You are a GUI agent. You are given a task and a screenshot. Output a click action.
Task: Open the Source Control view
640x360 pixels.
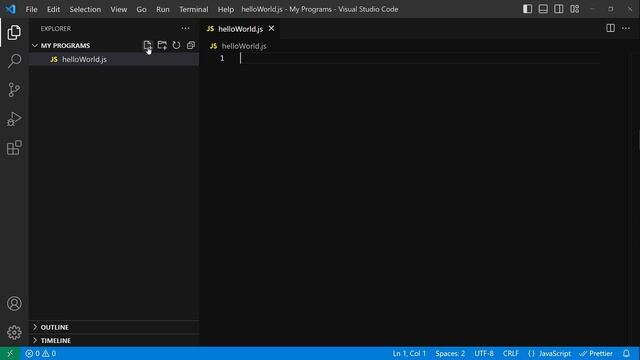[14, 90]
